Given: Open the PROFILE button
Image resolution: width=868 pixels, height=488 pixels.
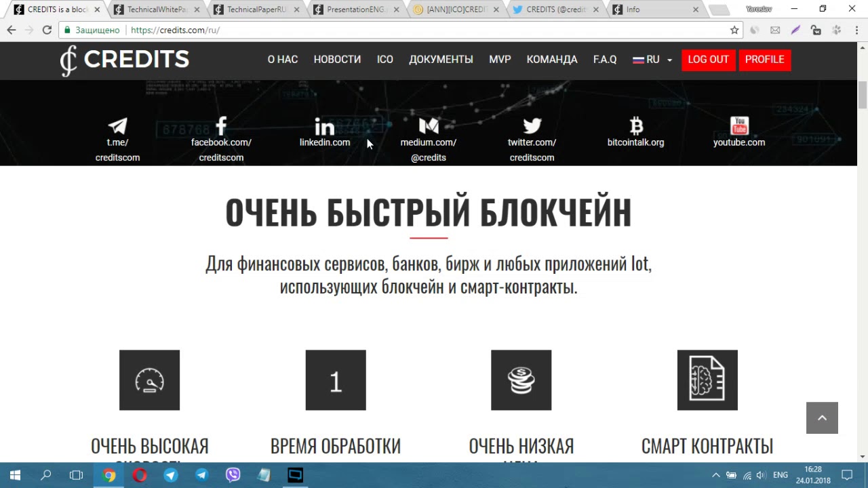Looking at the screenshot, I should (764, 60).
